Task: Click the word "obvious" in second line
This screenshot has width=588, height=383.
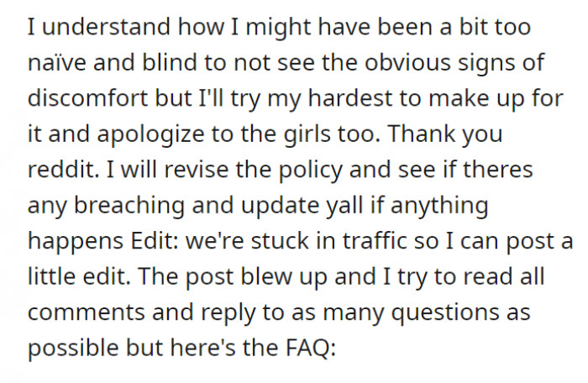Action: 407,63
